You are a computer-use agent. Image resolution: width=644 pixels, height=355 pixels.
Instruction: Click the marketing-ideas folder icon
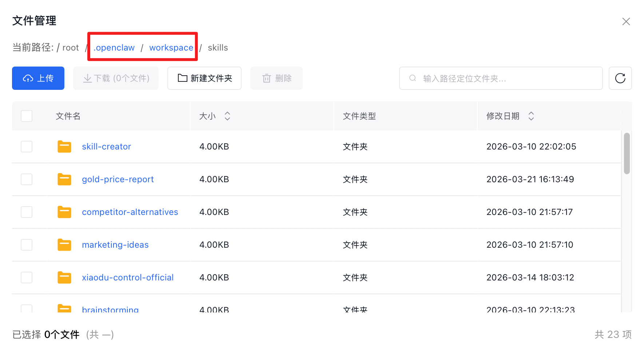coord(64,245)
